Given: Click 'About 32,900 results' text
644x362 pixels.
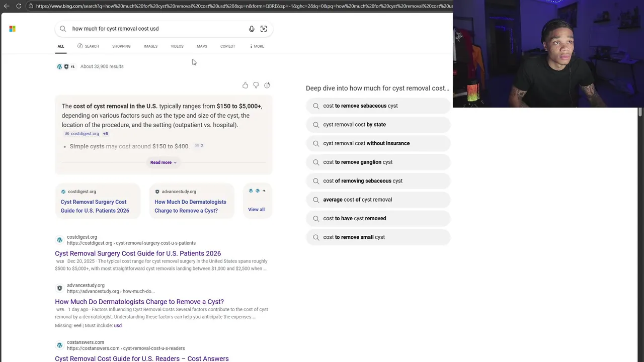Looking at the screenshot, I should (x=102, y=66).
